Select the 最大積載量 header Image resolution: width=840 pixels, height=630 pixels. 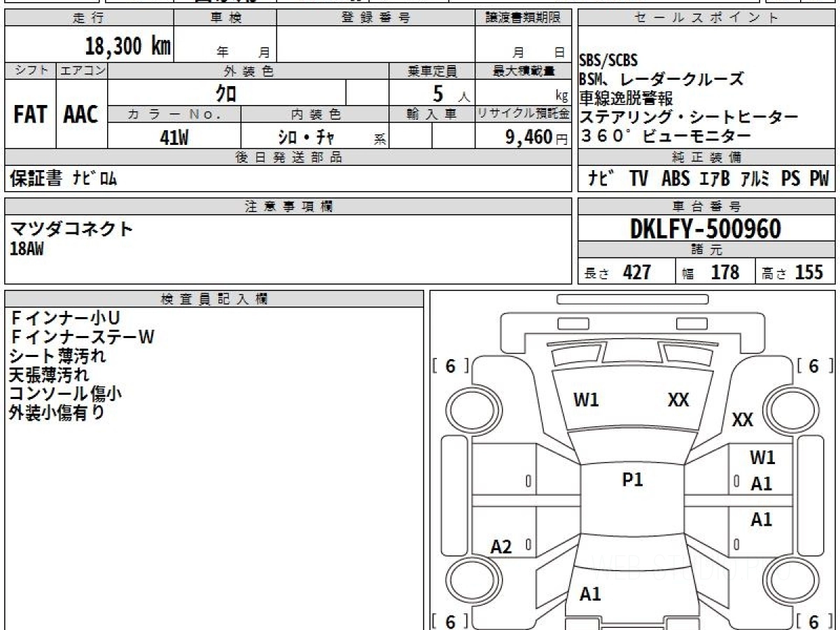pyautogui.click(x=523, y=71)
